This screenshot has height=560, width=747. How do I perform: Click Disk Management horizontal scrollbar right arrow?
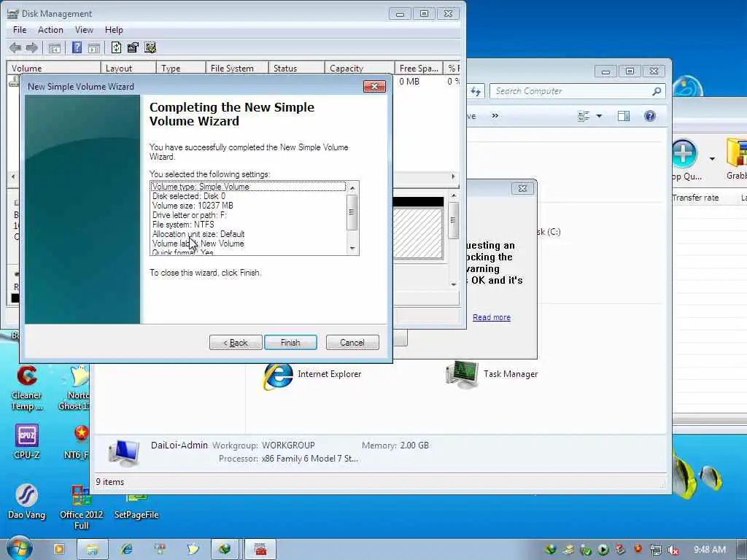click(x=453, y=176)
